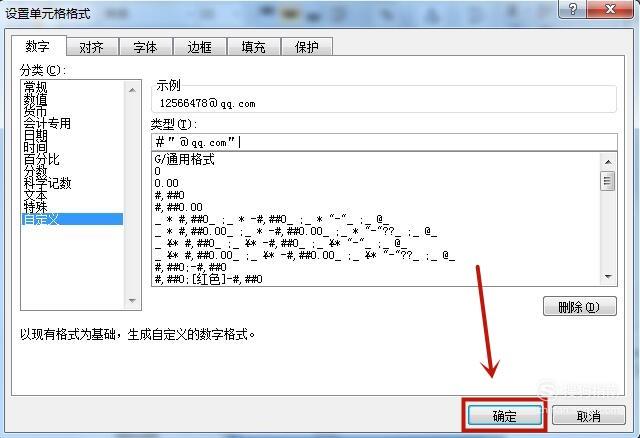640x438 pixels.
Task: Click the type list scrollbar thumb
Action: (608, 181)
